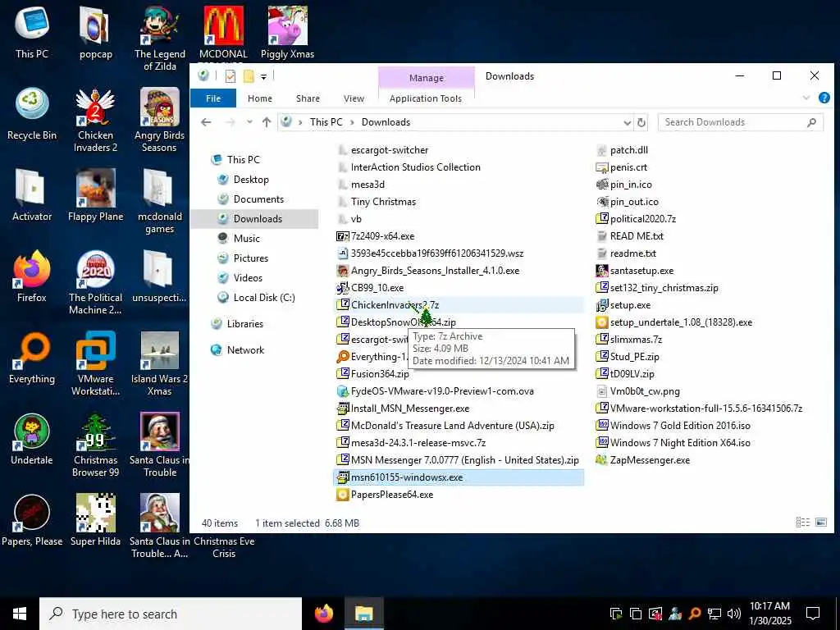This screenshot has height=630, width=840.
Task: Select the Activator desktop folder
Action: point(32,195)
